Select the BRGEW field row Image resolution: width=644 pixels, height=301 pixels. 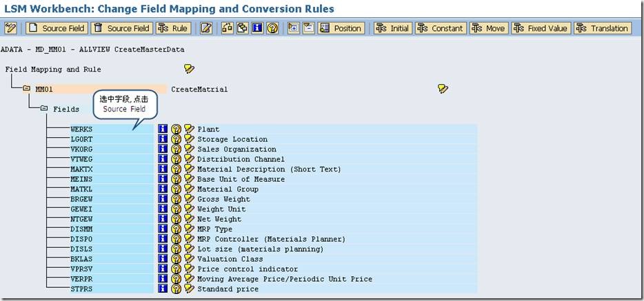click(x=112, y=199)
